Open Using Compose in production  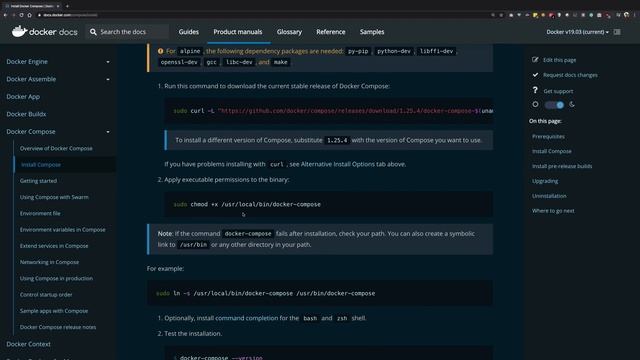pos(56,278)
